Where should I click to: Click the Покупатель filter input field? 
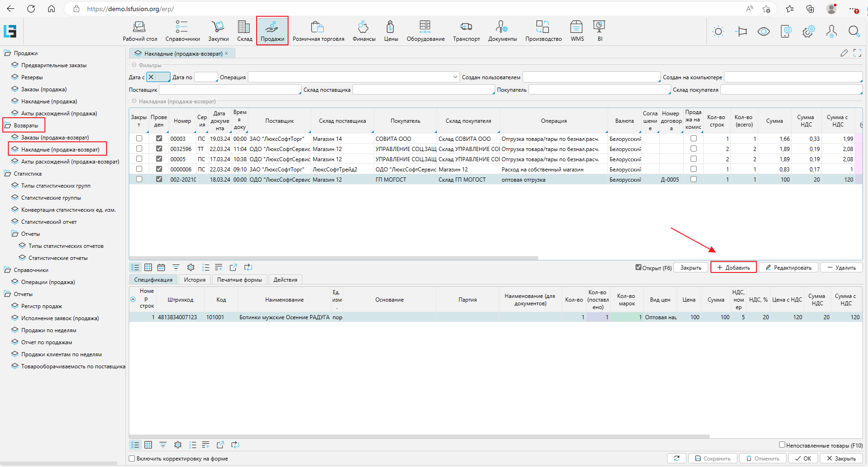[599, 90]
